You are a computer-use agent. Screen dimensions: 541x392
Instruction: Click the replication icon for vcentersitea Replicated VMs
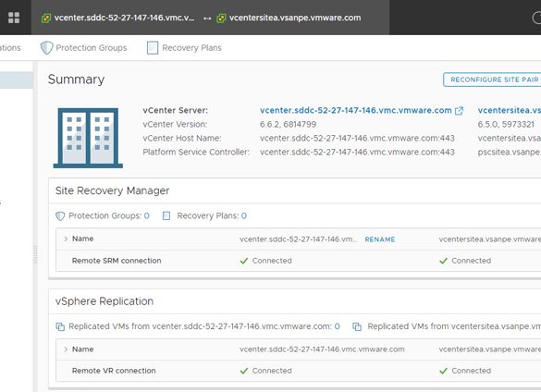[x=357, y=326]
